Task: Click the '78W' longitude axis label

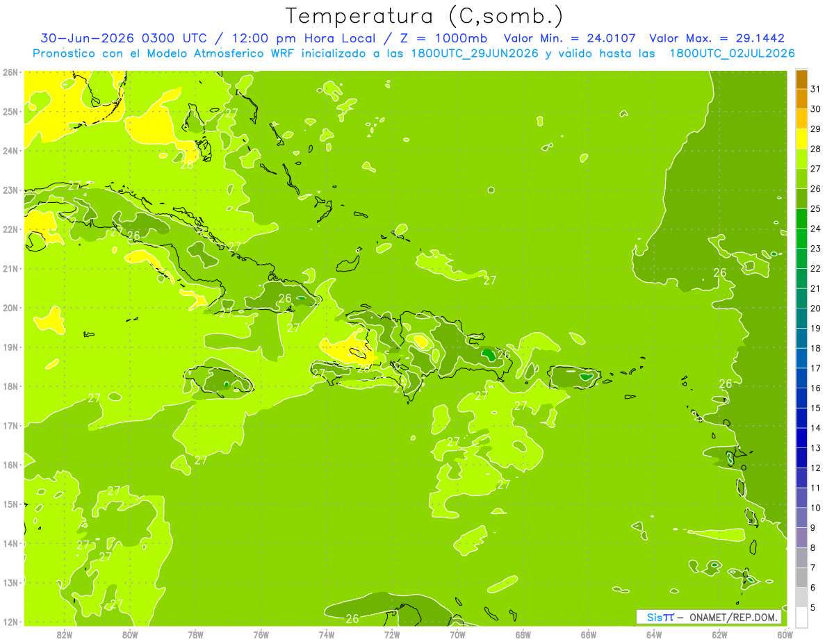Action: point(195,634)
